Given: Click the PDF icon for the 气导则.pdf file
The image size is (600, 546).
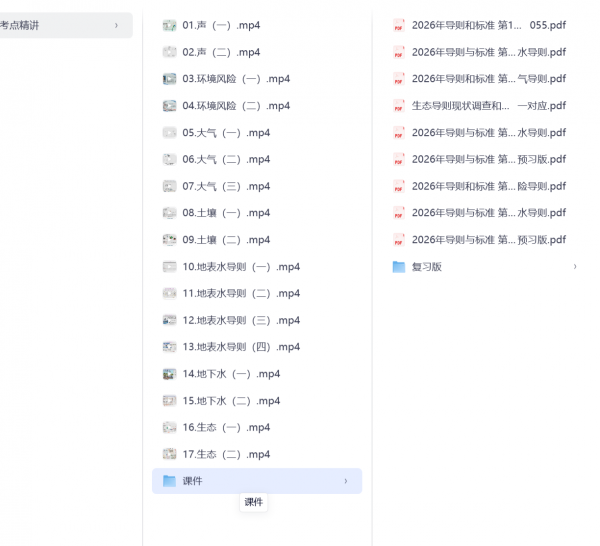Looking at the screenshot, I should [399, 79].
